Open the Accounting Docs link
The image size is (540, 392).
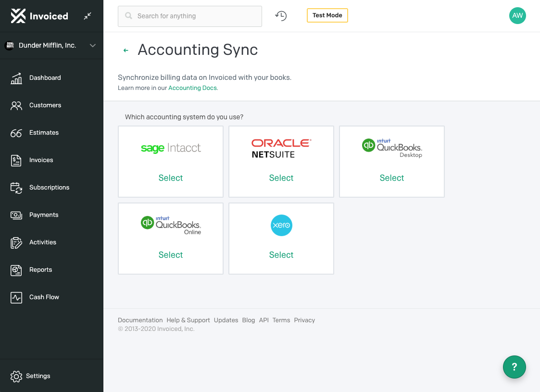(192, 88)
